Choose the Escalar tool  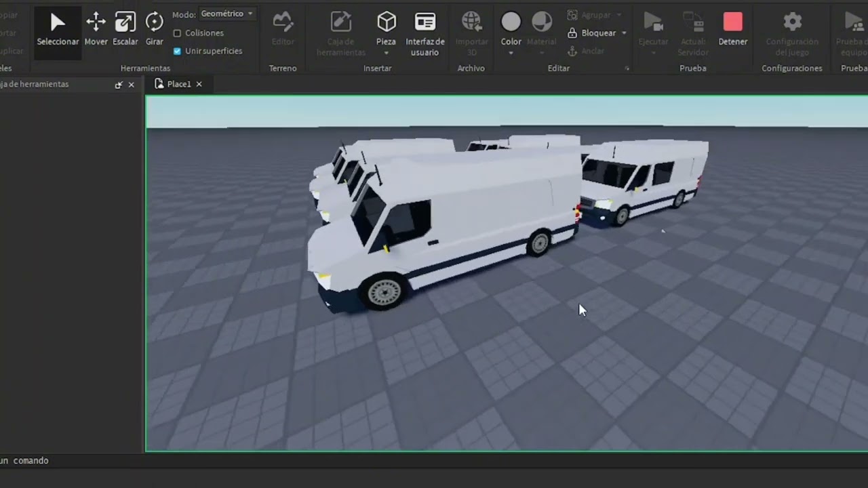click(125, 30)
